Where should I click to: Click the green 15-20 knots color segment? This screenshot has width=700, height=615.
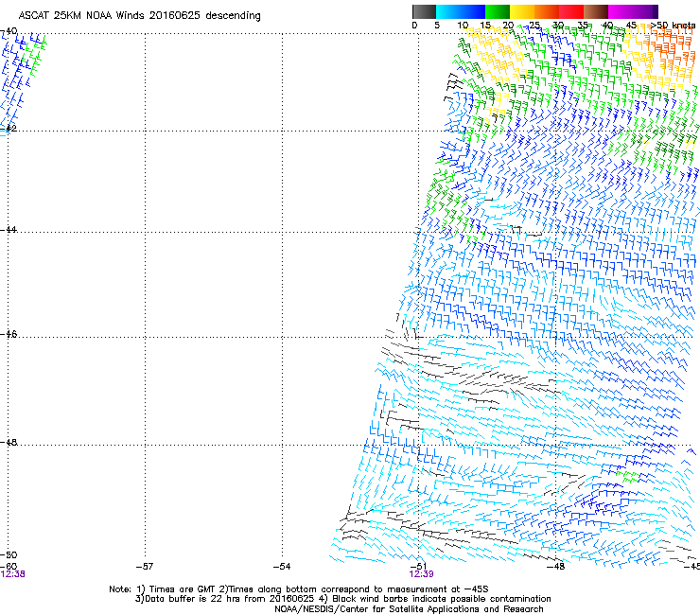[x=498, y=11]
